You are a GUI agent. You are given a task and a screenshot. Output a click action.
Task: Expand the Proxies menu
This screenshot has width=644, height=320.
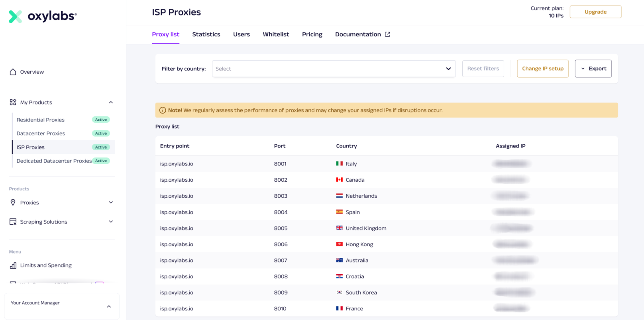click(x=111, y=202)
